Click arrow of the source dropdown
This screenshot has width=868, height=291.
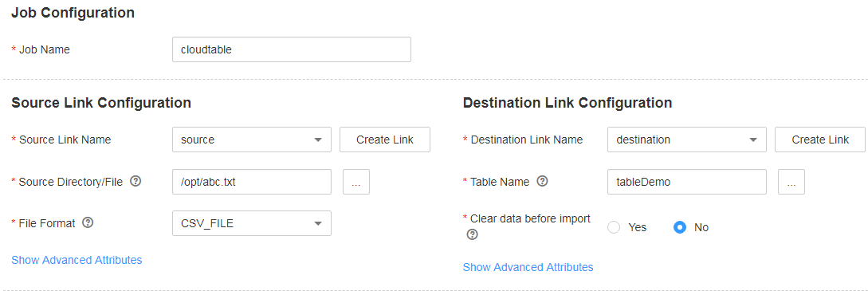pos(318,140)
